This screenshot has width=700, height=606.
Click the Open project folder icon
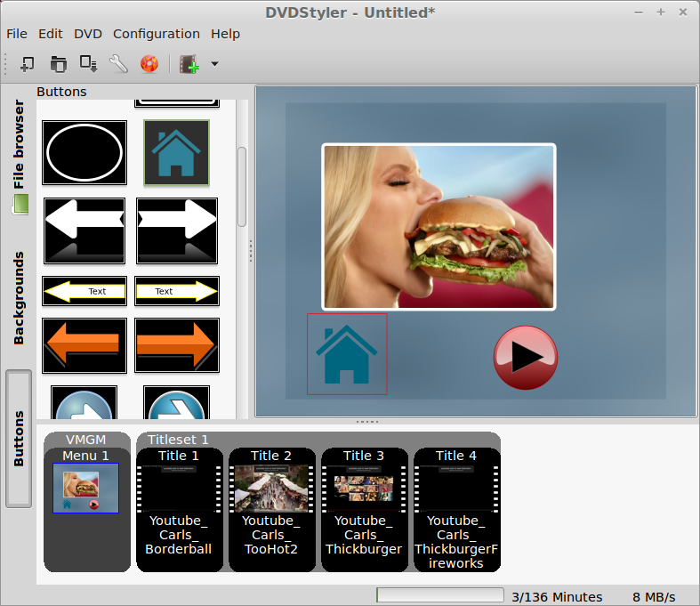click(x=58, y=64)
